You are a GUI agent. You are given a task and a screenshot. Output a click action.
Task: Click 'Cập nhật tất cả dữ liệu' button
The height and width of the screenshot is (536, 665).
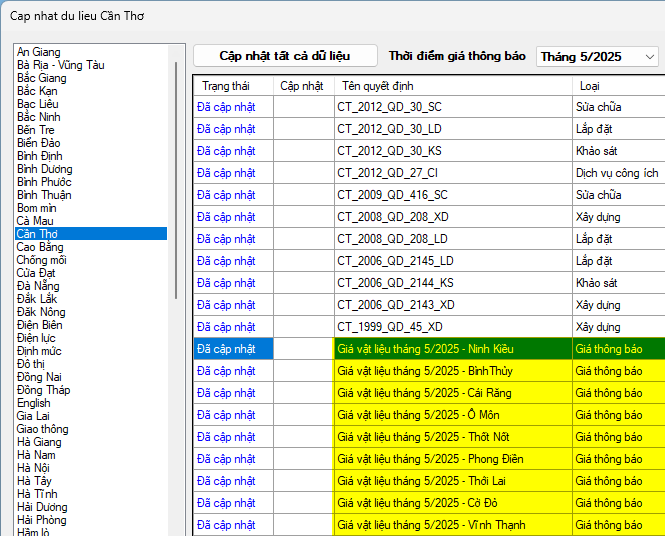(285, 56)
